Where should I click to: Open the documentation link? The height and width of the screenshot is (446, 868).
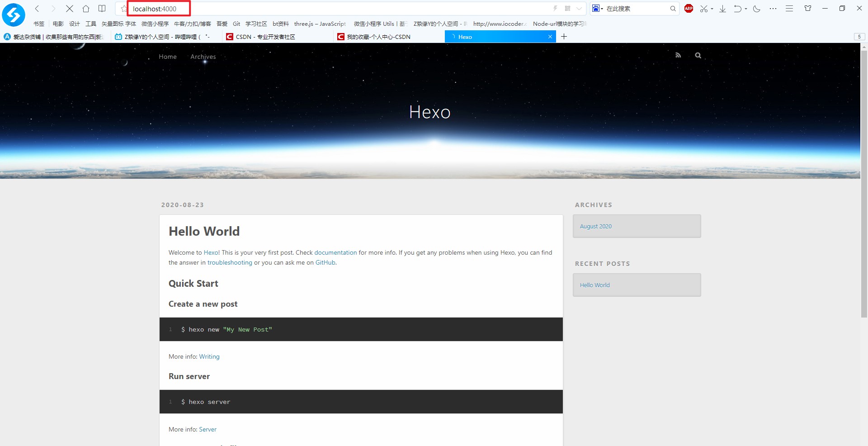335,252
